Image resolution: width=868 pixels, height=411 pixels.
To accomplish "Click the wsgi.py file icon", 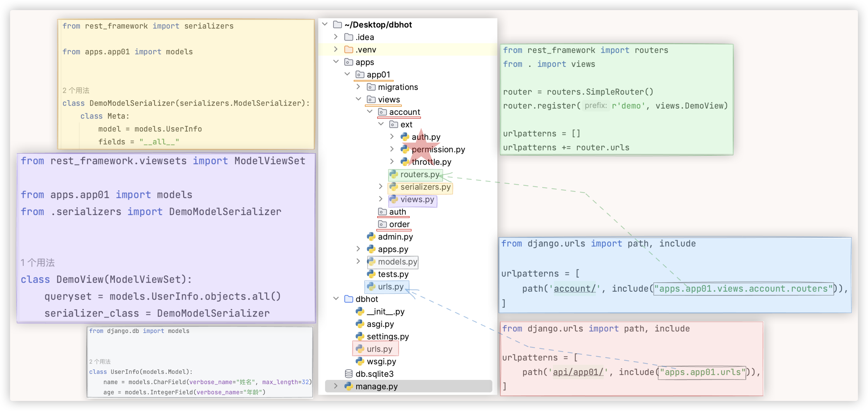I will (360, 361).
